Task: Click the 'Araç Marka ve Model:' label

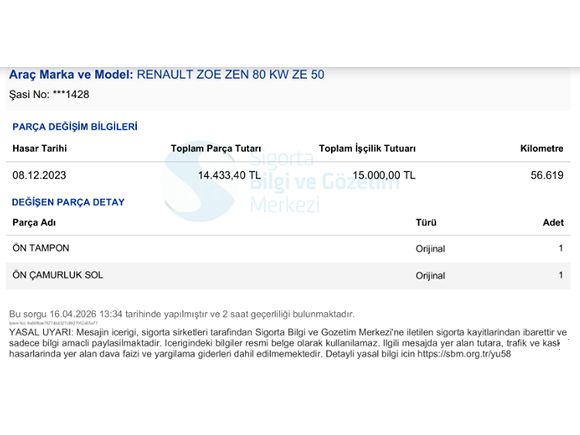Action: tap(71, 75)
